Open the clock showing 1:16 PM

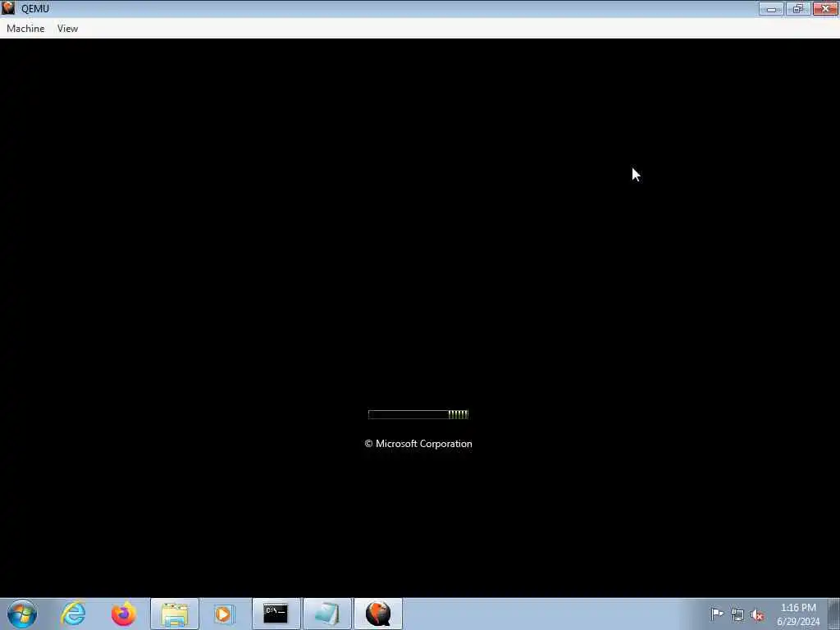point(798,614)
